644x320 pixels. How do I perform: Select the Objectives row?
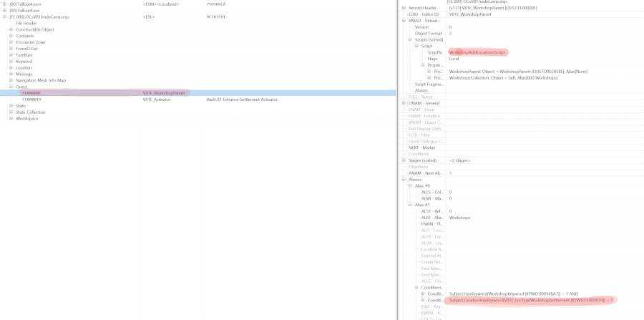(x=418, y=167)
